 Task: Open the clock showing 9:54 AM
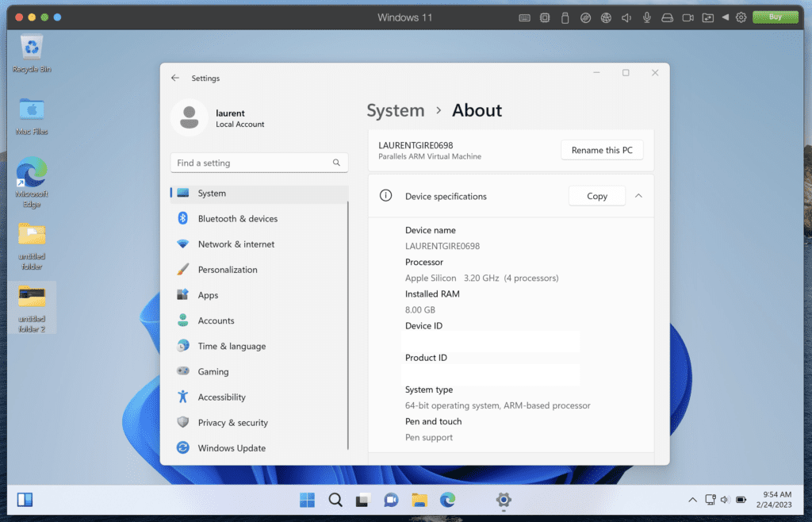pyautogui.click(x=774, y=499)
